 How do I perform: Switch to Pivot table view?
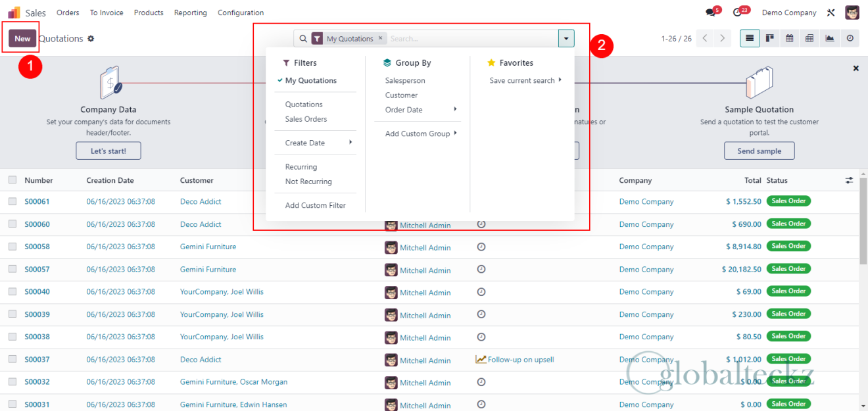pos(809,38)
